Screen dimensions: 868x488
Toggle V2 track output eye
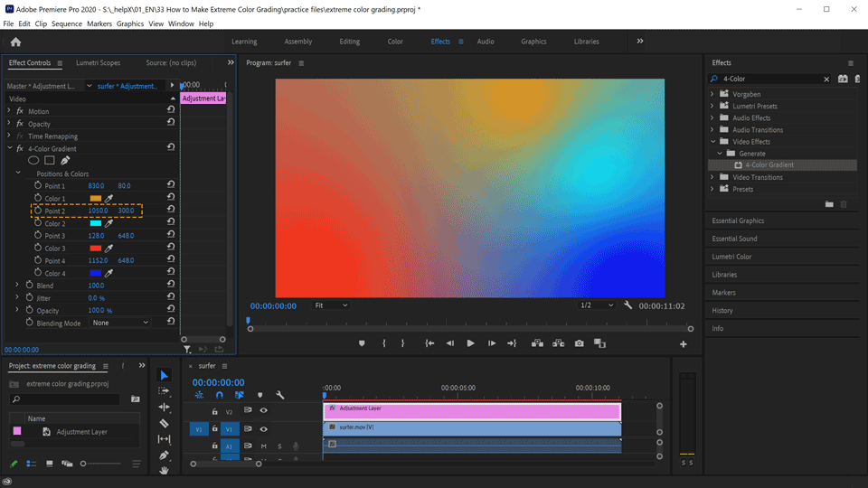(x=264, y=410)
